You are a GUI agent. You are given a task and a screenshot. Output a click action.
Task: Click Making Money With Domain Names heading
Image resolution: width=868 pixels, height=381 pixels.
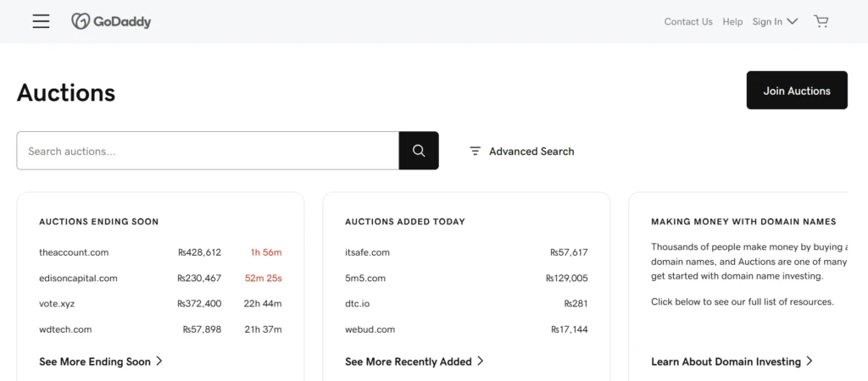743,222
